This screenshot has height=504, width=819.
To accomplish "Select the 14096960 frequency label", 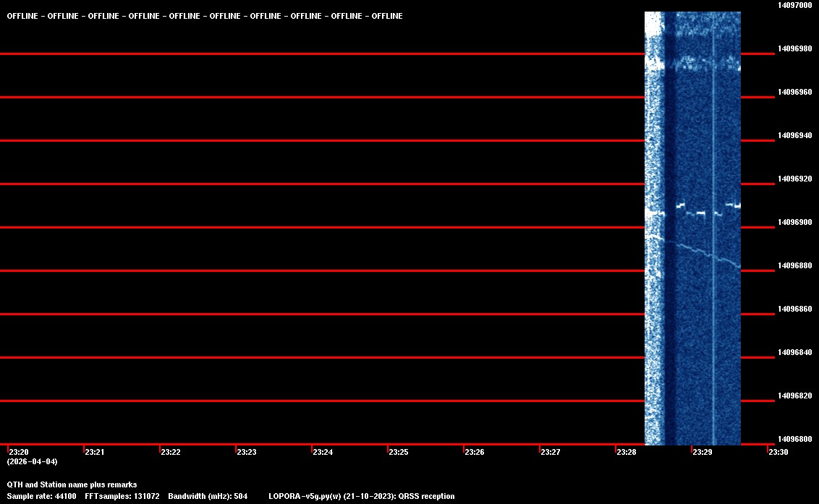I will (x=794, y=93).
